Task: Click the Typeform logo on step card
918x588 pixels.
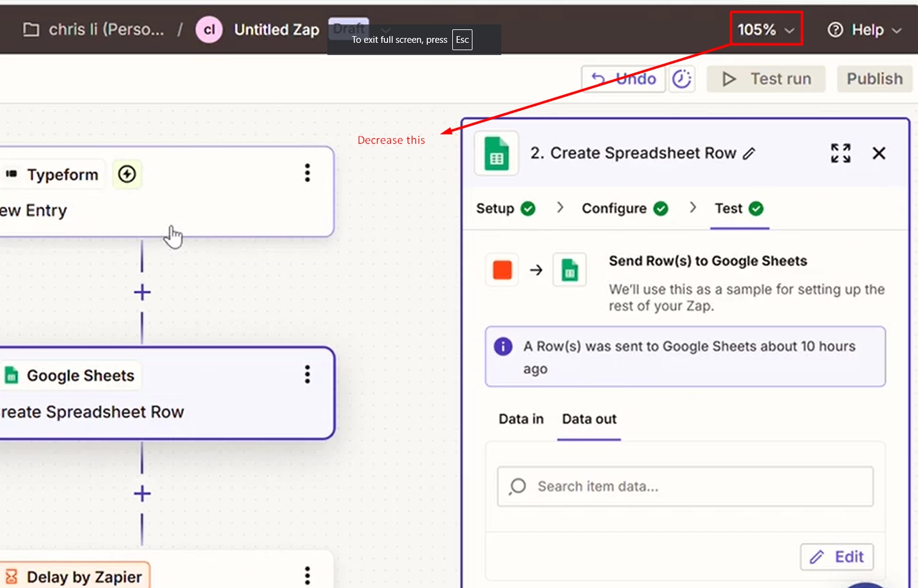Action: tap(11, 174)
